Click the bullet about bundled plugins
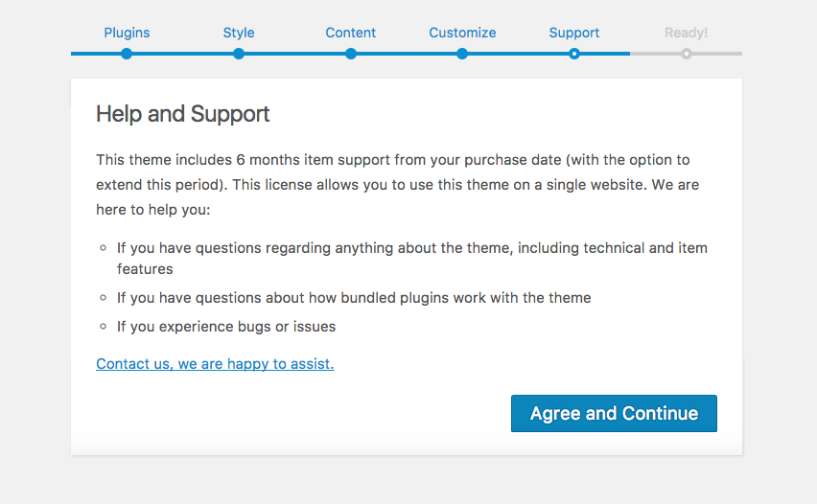The height and width of the screenshot is (504, 817). [354, 298]
